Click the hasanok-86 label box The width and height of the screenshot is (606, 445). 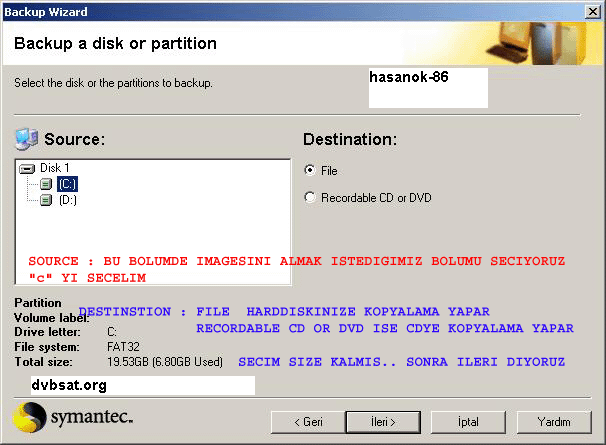click(428, 88)
